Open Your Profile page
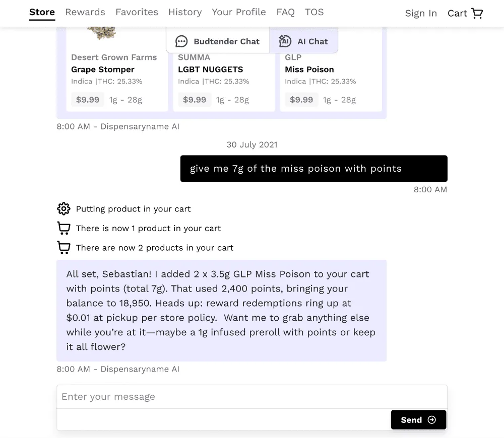504x438 pixels. point(239,12)
